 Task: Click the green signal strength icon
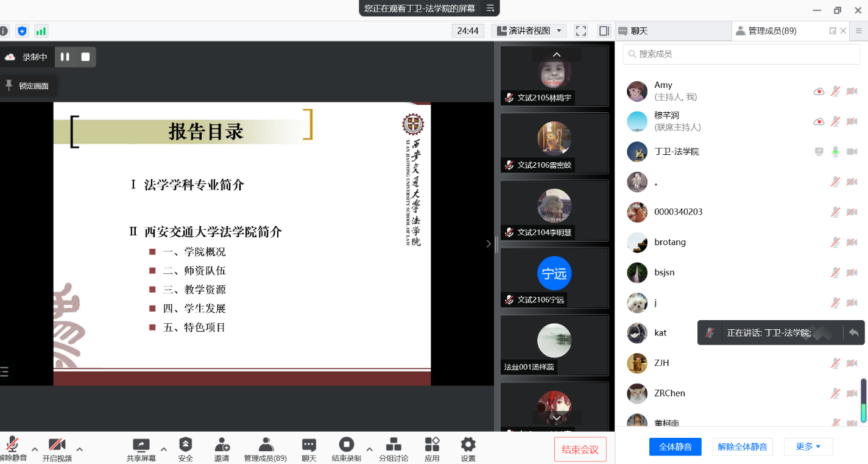41,30
